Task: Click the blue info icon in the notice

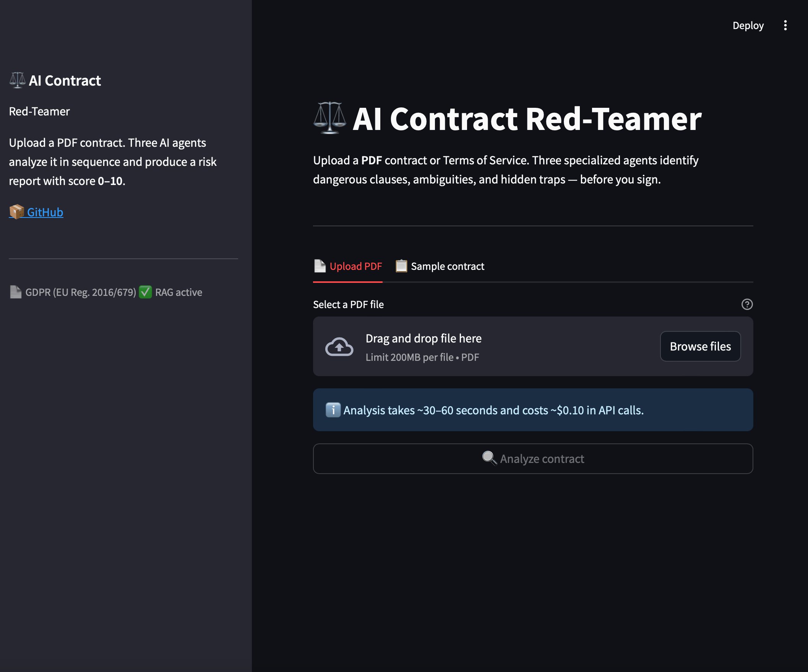Action: 333,410
